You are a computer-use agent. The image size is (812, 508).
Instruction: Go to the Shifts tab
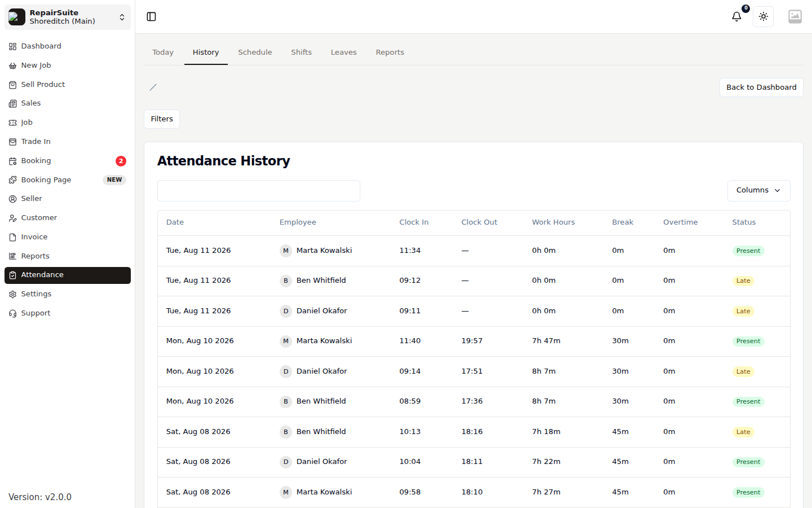[301, 52]
